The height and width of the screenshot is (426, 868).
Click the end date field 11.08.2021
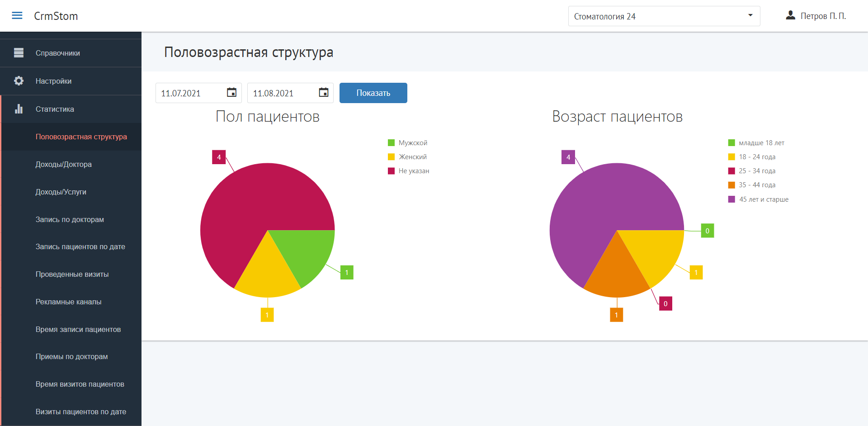[290, 93]
